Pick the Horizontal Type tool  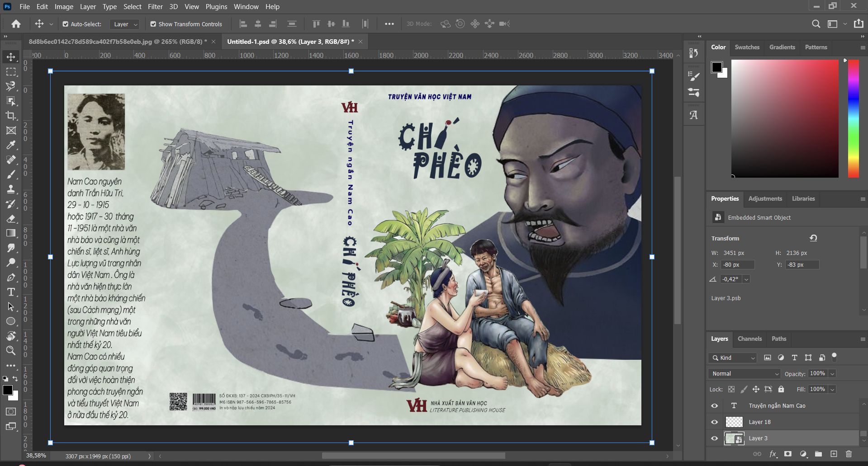pyautogui.click(x=11, y=292)
